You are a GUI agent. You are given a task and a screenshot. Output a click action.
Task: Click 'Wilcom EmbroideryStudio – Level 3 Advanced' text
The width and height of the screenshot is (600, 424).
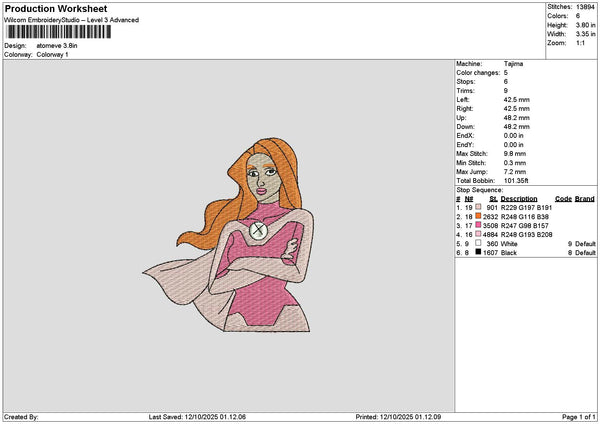[72, 20]
